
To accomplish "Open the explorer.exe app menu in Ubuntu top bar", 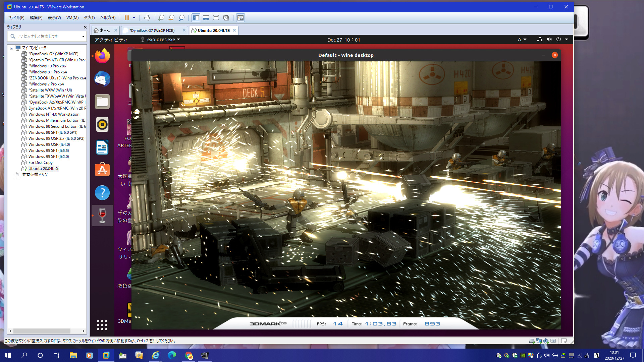I will tap(160, 40).
